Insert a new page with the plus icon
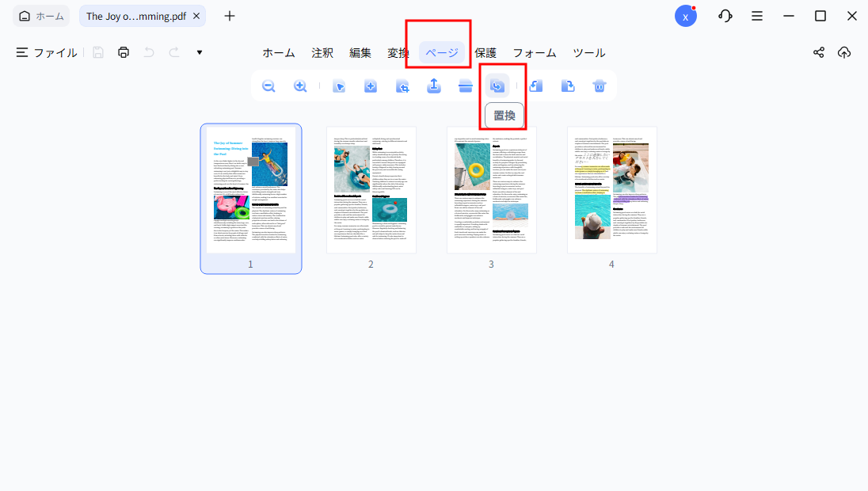The image size is (868, 491). click(x=370, y=86)
